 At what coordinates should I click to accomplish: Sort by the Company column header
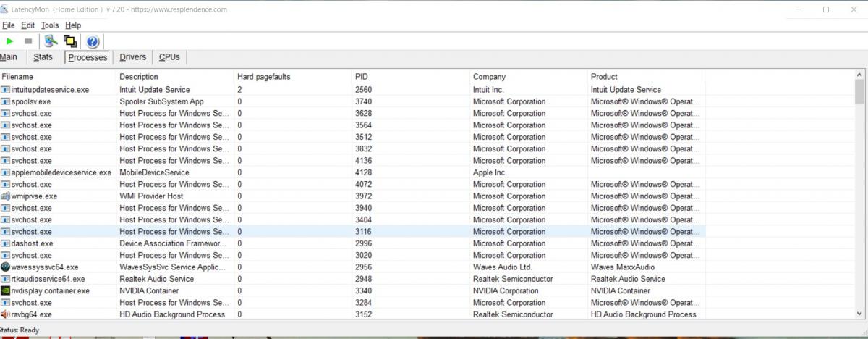tap(529, 76)
